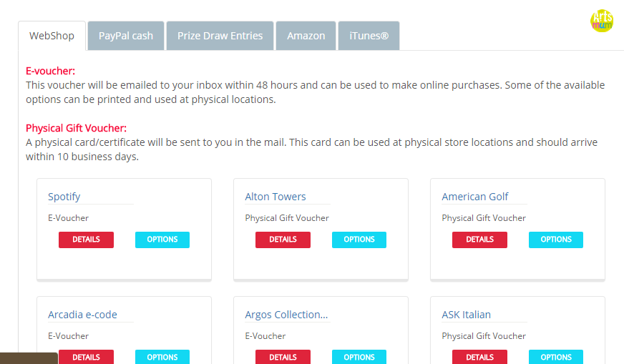624x364 pixels.
Task: Click E-Voucher label under Argos Collection
Action: tap(265, 336)
